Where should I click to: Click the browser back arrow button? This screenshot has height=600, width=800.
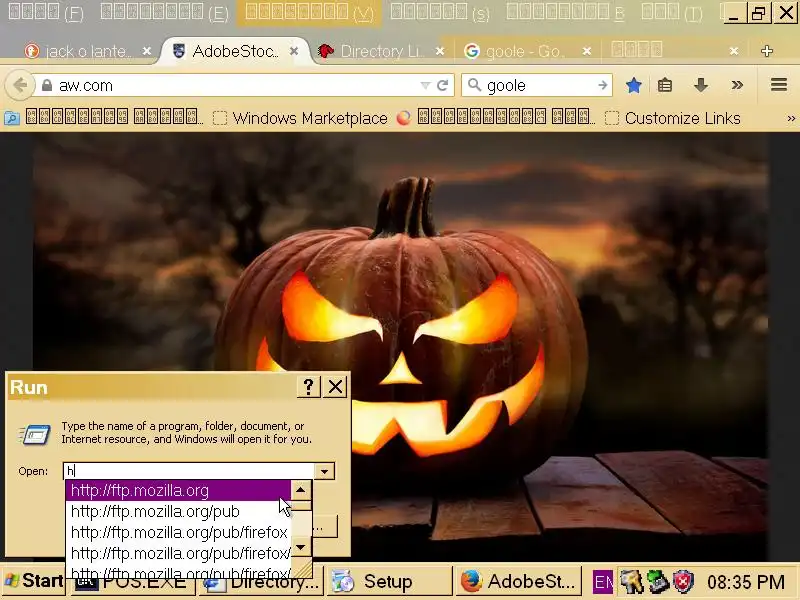19,85
